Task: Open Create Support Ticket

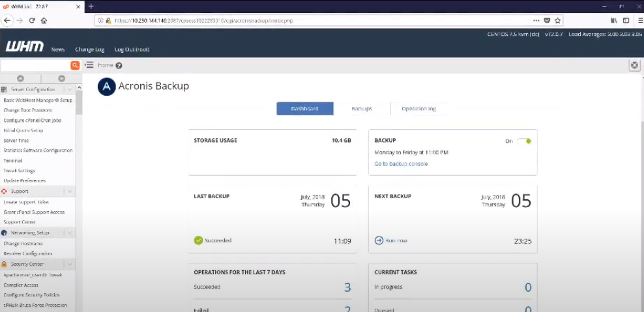Action: click(26, 202)
